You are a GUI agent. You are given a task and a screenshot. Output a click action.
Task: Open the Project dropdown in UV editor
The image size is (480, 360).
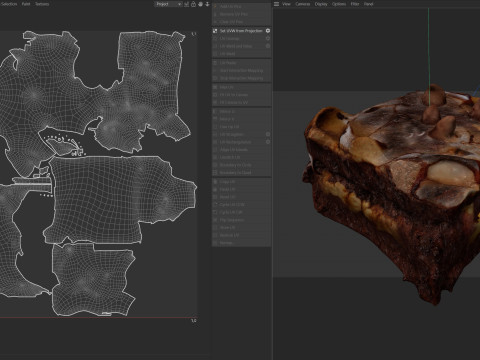click(x=168, y=4)
